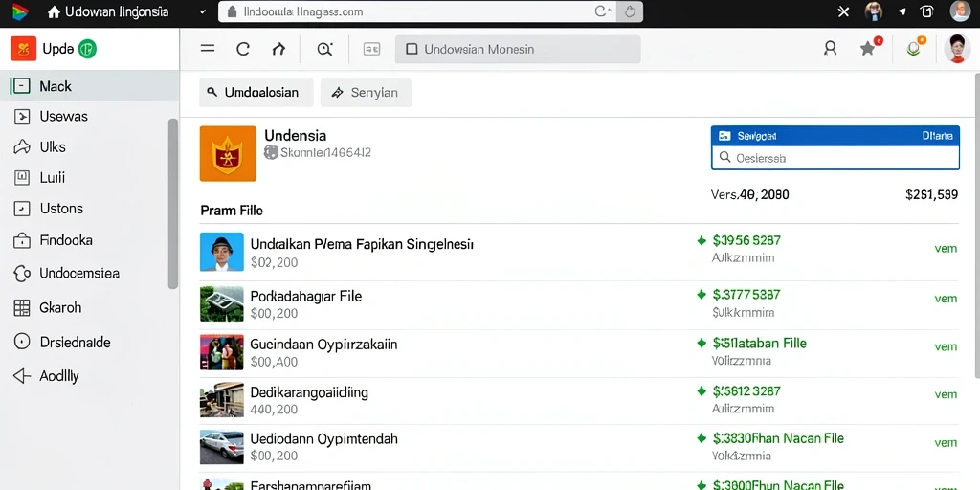Viewport: 980px width, 490px height.
Task: Click the reload icon in toolbar
Action: click(243, 49)
